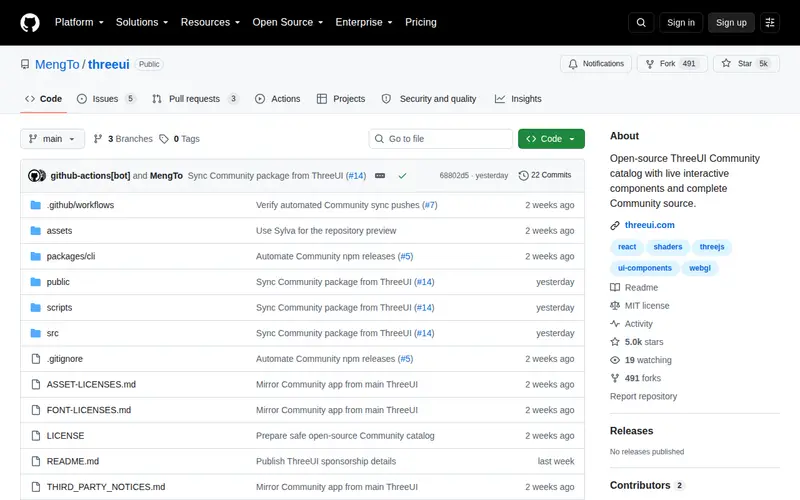This screenshot has width=800, height=500.
Task: Click Sign in
Action: click(x=681, y=22)
